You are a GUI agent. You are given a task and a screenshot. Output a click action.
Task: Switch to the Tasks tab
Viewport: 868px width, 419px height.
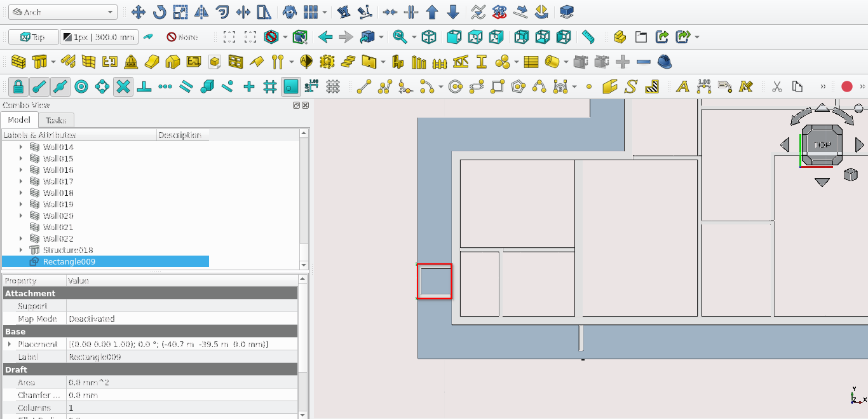56,120
